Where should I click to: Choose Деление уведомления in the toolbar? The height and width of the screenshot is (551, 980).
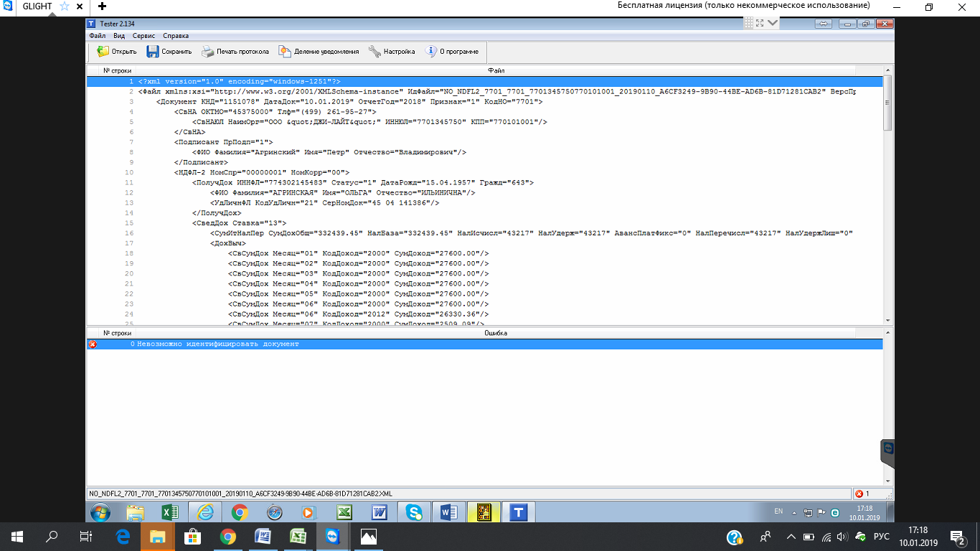[319, 52]
